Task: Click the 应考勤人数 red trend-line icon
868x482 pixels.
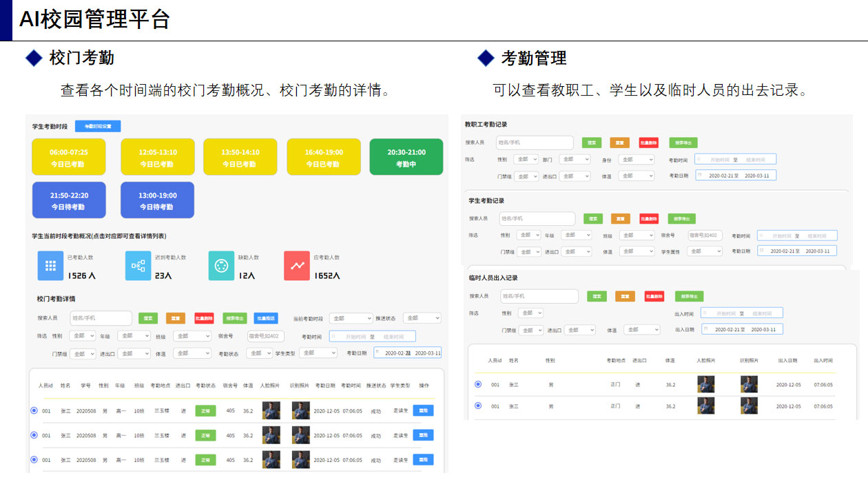Action: coord(297,266)
